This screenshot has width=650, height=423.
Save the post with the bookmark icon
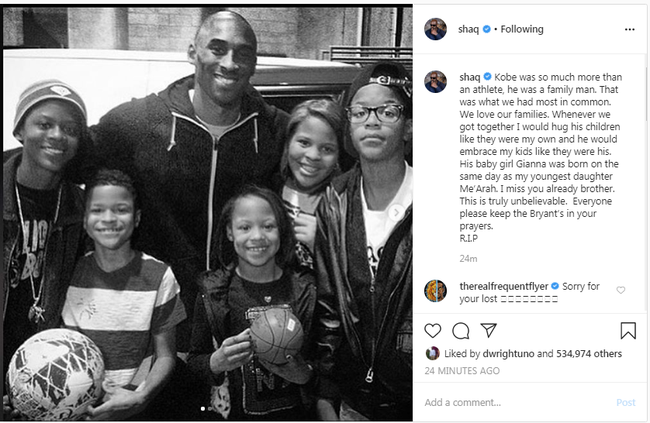(x=628, y=331)
